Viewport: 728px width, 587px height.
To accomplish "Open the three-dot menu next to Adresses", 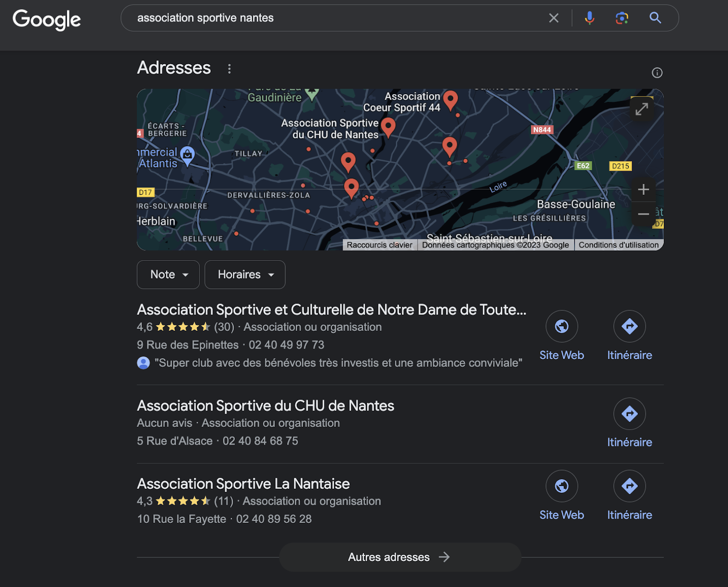I will [x=229, y=69].
